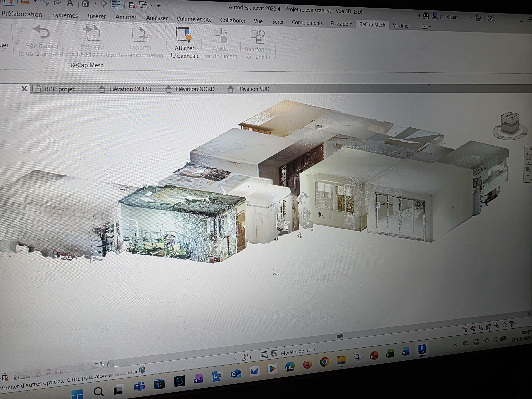Viewport: 532px width, 399px height.
Task: Click the horizontal scrollbar below the 3D view
Action: coord(340,336)
